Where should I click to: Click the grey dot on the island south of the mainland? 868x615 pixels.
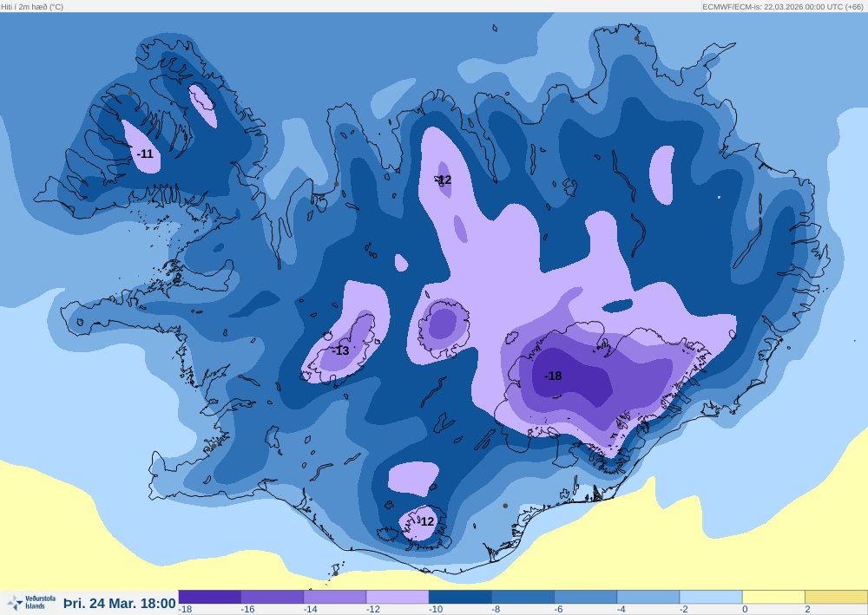coord(335,573)
